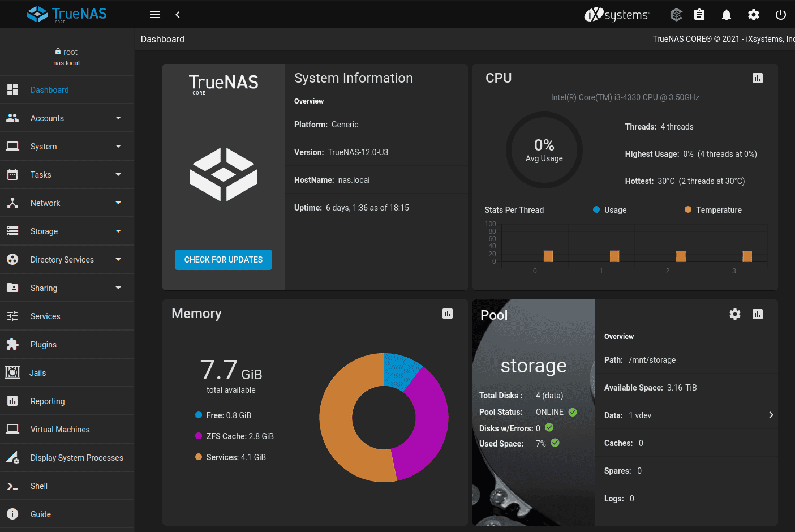Toggle the sidebar hamburger menu

point(154,14)
